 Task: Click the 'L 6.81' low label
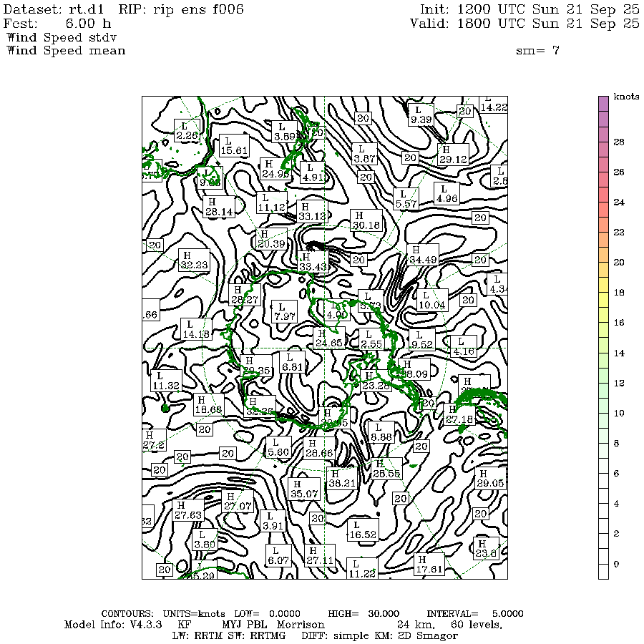(x=292, y=363)
